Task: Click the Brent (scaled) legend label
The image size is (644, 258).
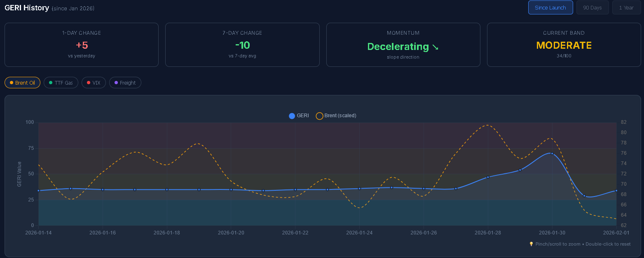Action: (x=340, y=116)
